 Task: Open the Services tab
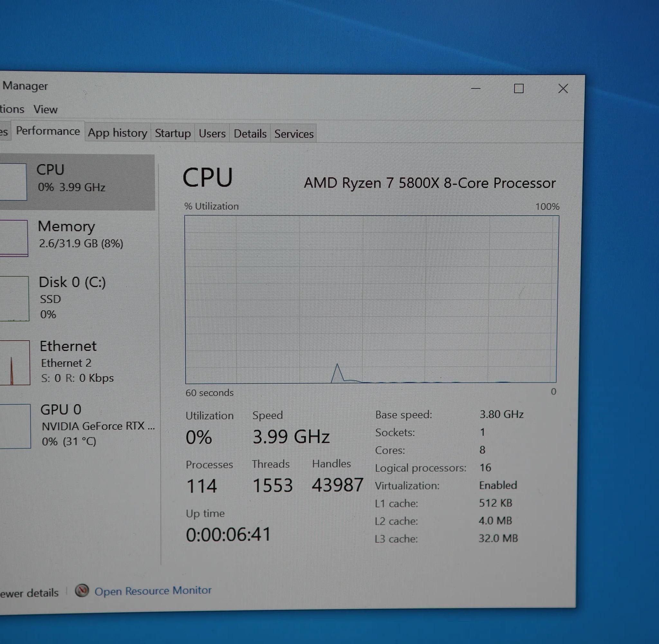pyautogui.click(x=294, y=134)
